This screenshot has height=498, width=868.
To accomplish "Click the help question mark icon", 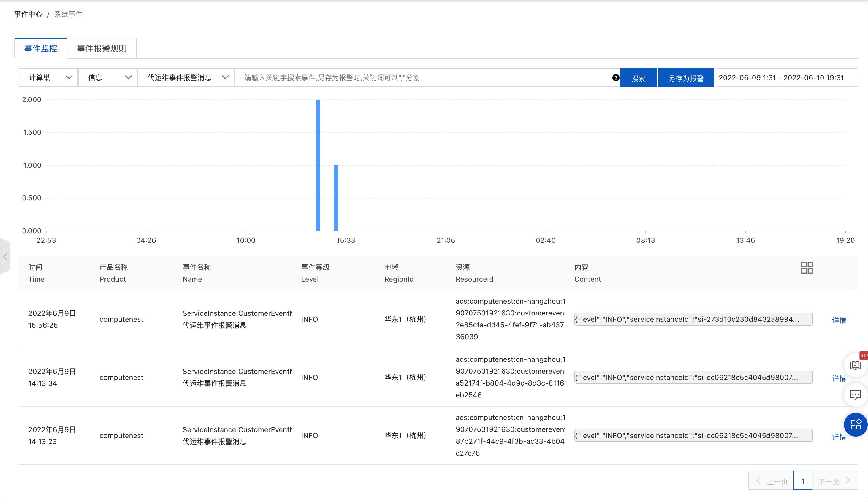I will coord(616,78).
